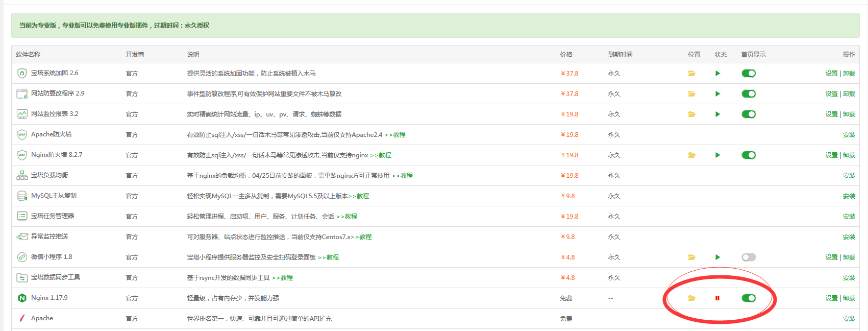Click the 宝塔负载均衡 network icon
The width and height of the screenshot is (868, 331).
[x=22, y=175]
